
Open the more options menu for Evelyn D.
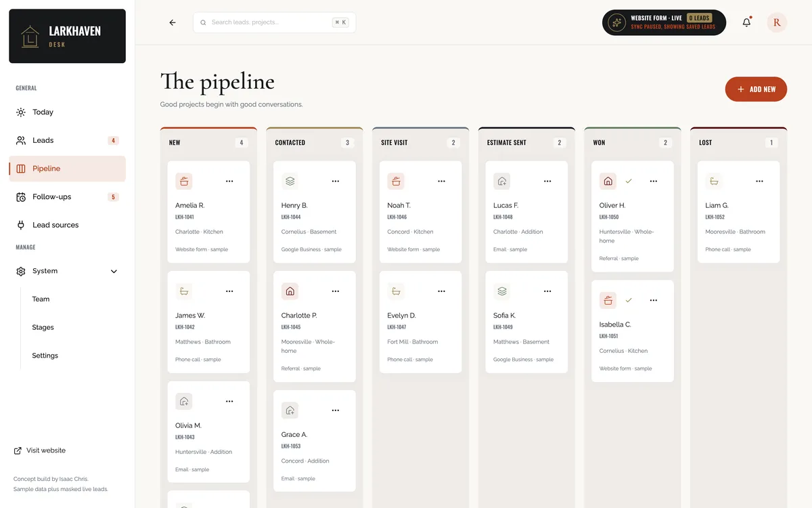point(442,291)
